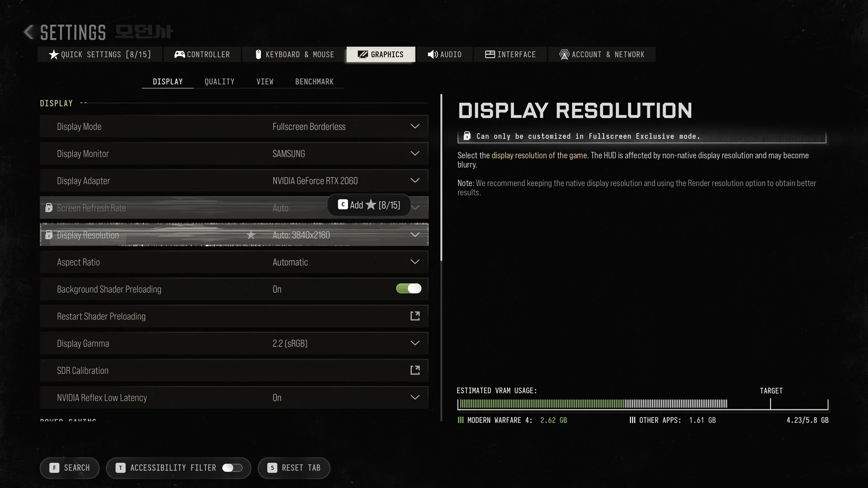Image resolution: width=868 pixels, height=488 pixels.
Task: Click the SDR Calibration open icon
Action: 415,370
